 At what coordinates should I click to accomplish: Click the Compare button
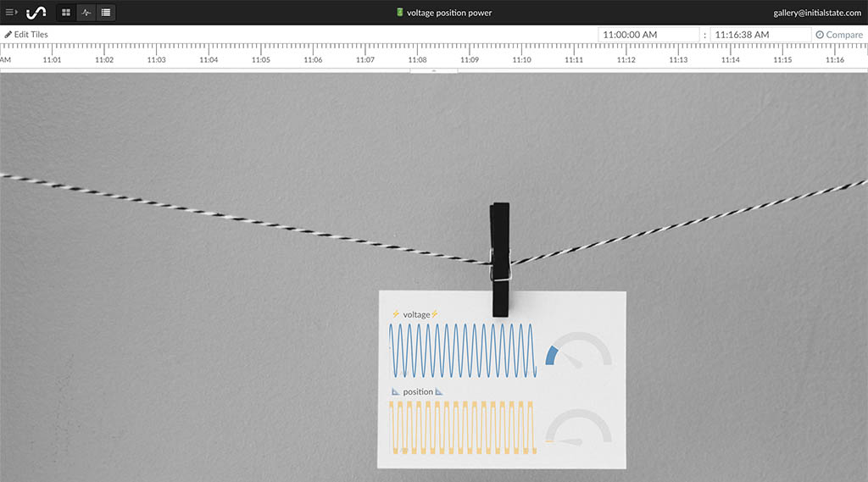coord(839,35)
